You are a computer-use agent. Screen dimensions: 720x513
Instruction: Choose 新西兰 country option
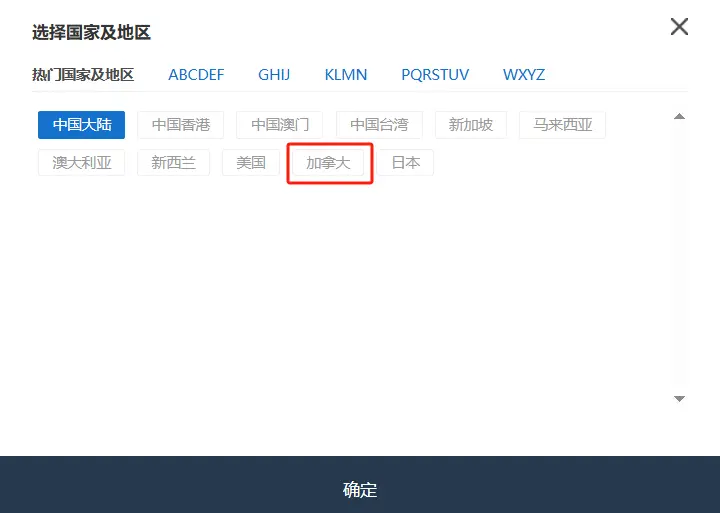click(x=173, y=163)
